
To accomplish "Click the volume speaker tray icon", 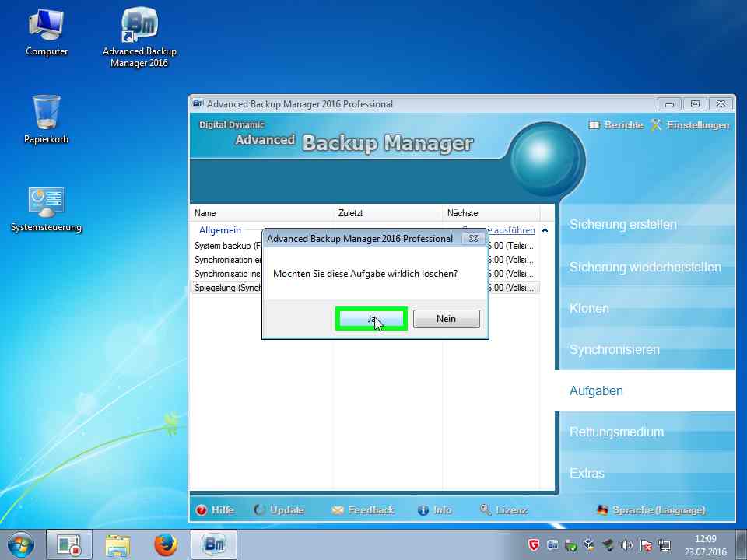I will 627,544.
